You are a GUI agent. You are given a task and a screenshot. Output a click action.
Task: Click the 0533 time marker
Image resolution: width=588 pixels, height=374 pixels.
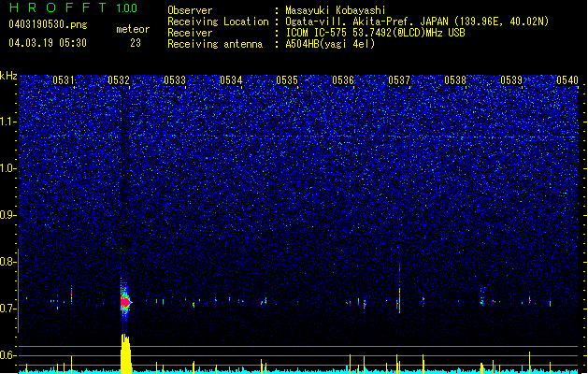point(175,80)
